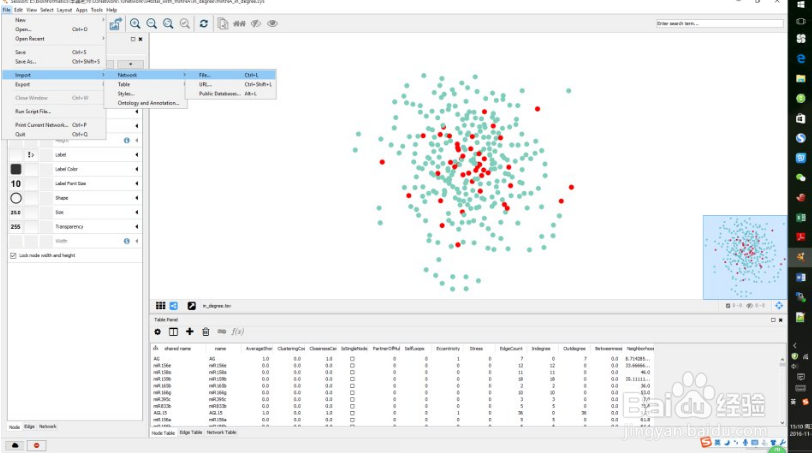Click the export network image toolbar icon
The width and height of the screenshot is (812, 459).
click(115, 23)
